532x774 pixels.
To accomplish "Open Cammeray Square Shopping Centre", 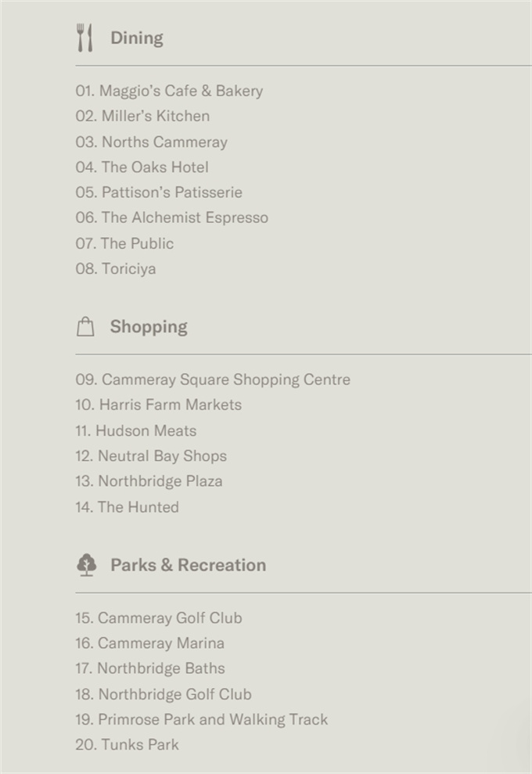I will [213, 380].
